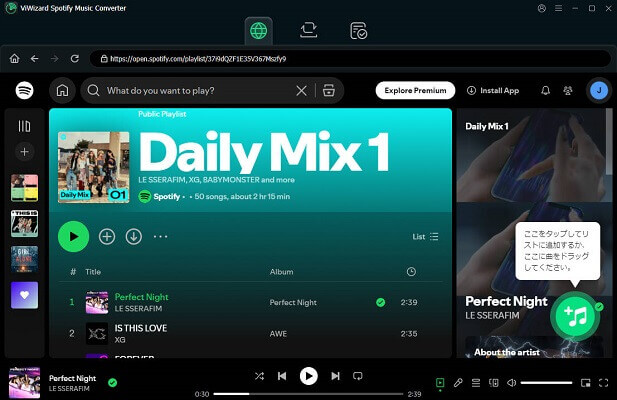Skip to previous track
The image size is (617, 400).
(282, 376)
